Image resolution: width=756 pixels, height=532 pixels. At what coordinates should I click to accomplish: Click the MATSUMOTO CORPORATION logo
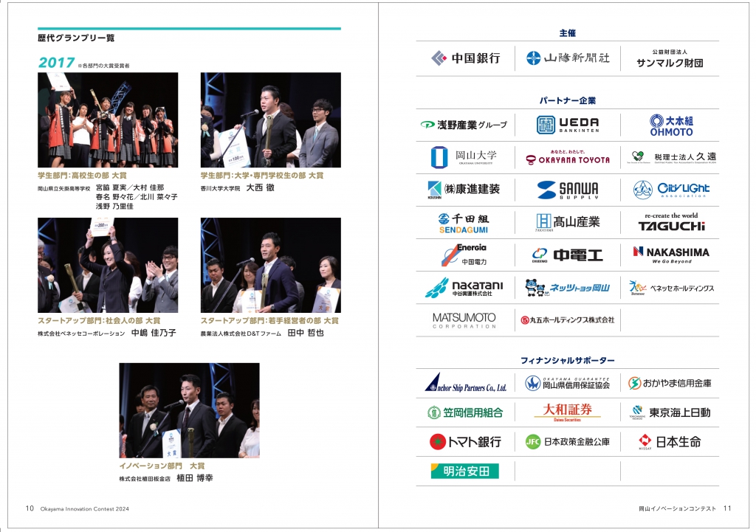(464, 320)
